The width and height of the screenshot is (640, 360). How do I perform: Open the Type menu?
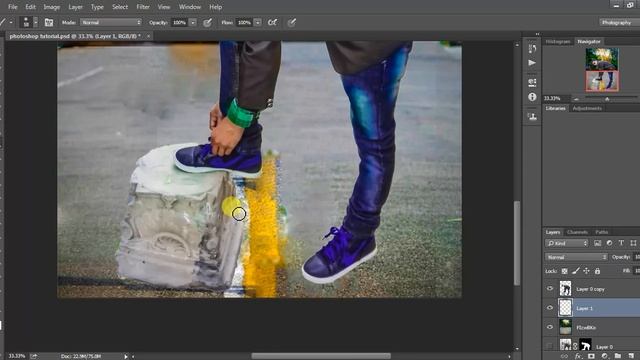pyautogui.click(x=97, y=7)
